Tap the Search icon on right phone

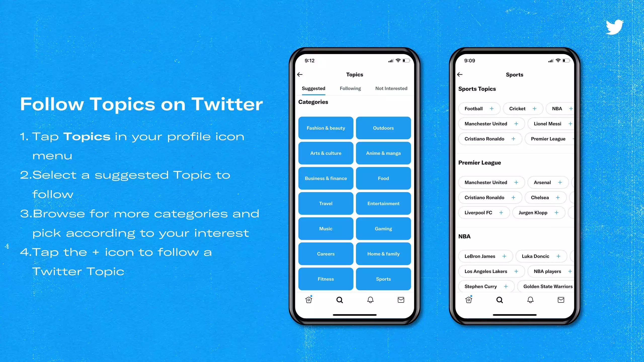pos(499,300)
